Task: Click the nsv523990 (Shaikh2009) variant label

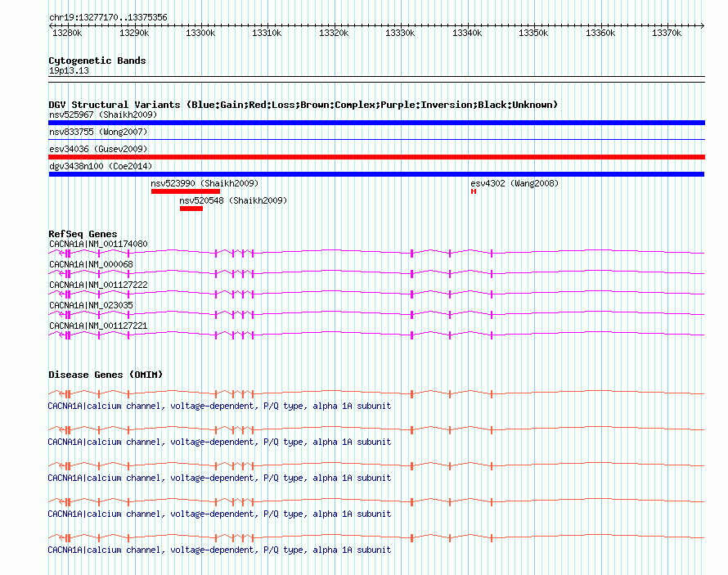Action: (x=204, y=183)
